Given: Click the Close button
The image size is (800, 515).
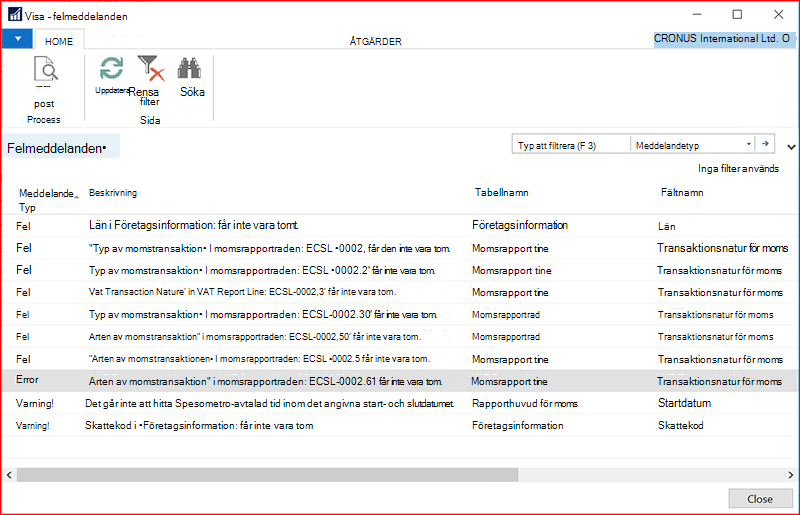Looking at the screenshot, I should point(760,499).
